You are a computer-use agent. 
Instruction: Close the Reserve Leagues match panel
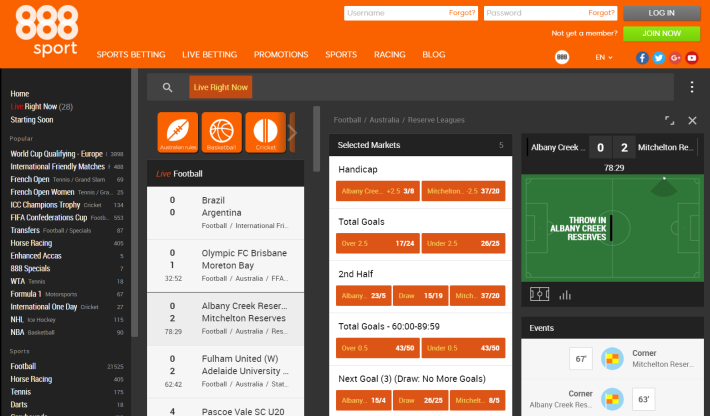click(x=692, y=120)
